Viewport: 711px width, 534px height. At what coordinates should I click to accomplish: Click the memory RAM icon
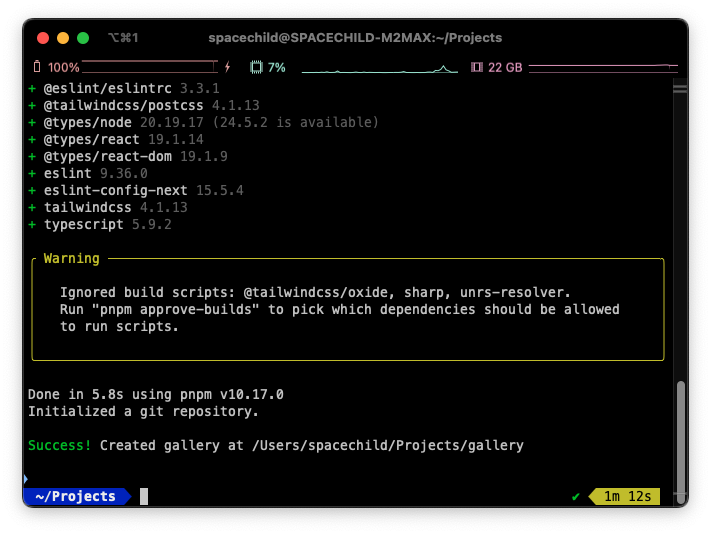point(477,67)
